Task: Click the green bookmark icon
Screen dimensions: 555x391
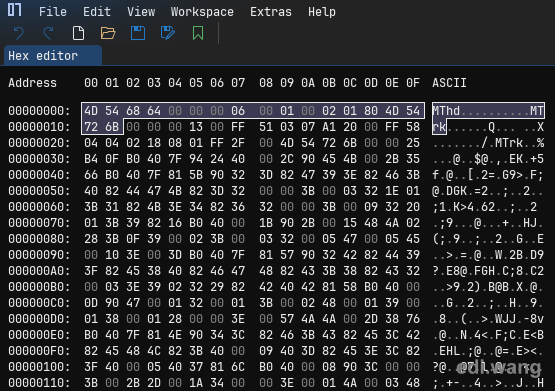Action: (198, 33)
